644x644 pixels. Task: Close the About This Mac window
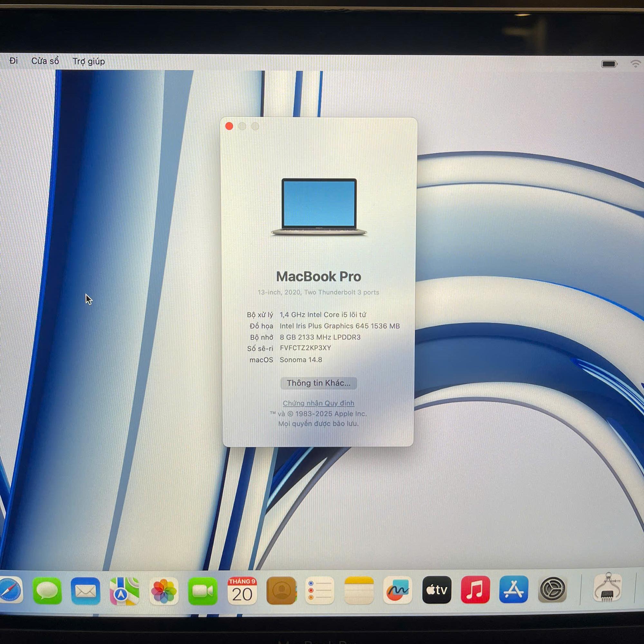[229, 126]
